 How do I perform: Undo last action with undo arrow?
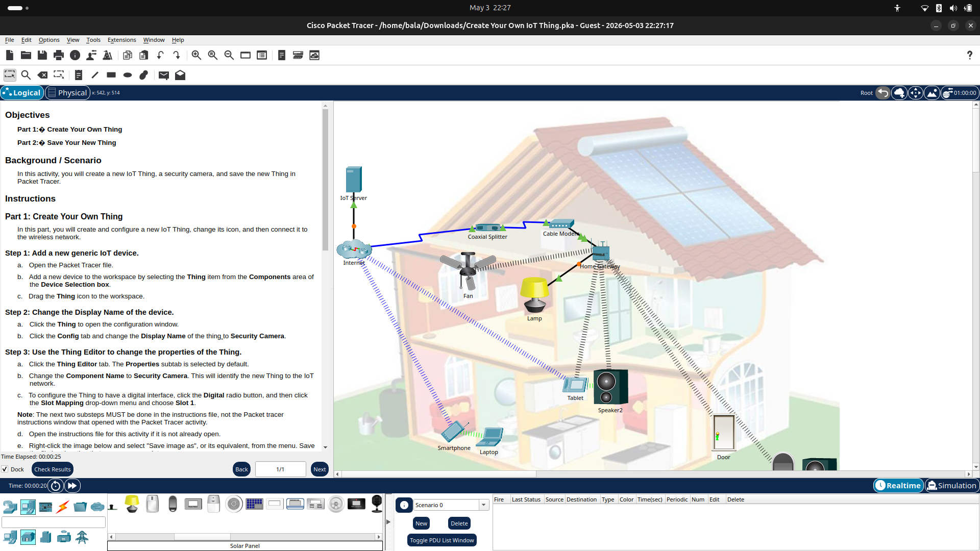tap(160, 55)
